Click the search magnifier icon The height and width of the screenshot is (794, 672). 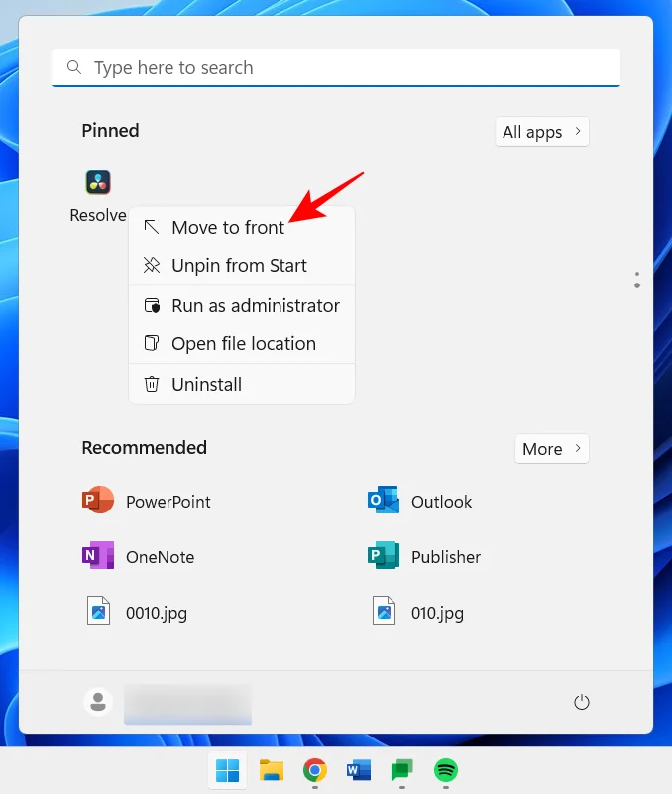74,67
